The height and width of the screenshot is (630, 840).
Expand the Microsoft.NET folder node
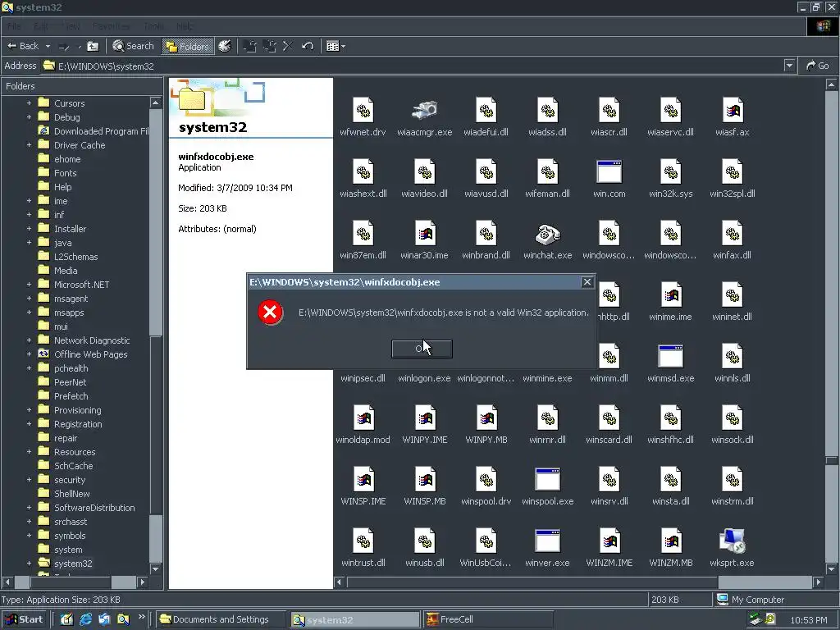pos(29,285)
